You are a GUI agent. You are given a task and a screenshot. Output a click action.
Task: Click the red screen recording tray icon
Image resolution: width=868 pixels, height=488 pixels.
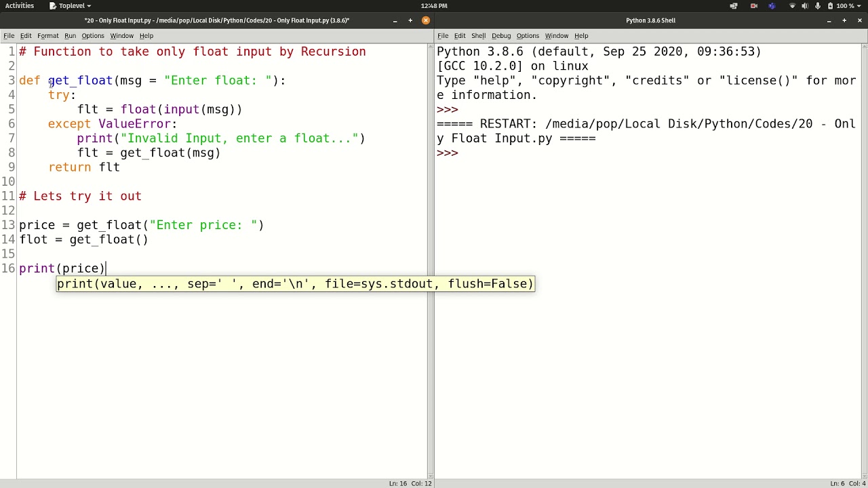coord(753,5)
